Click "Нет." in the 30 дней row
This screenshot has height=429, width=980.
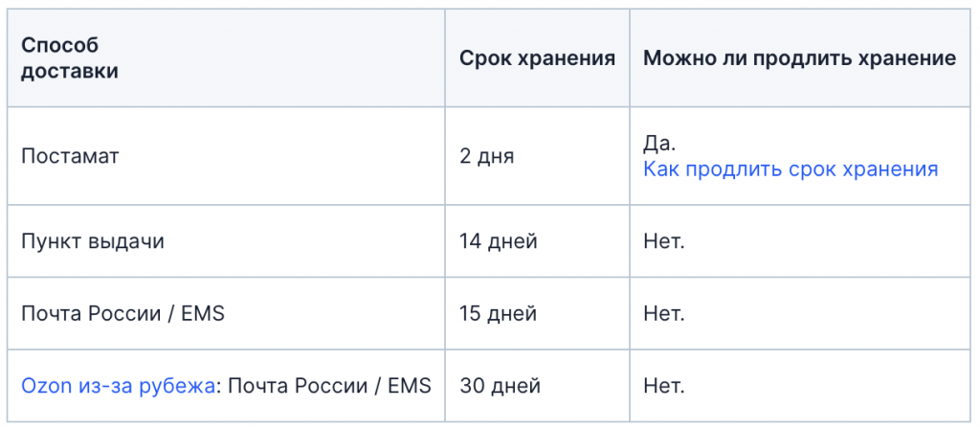(x=663, y=386)
